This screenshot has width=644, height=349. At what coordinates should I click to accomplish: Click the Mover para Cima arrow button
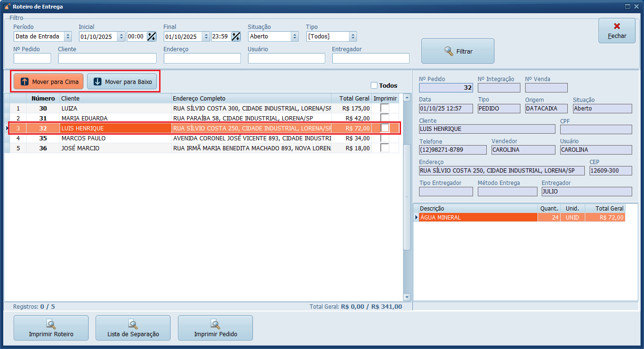click(49, 82)
